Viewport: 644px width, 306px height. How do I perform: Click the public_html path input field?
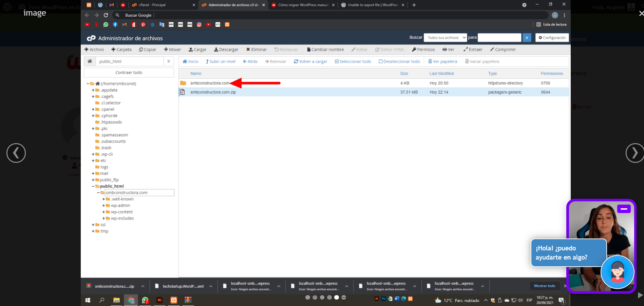130,61
